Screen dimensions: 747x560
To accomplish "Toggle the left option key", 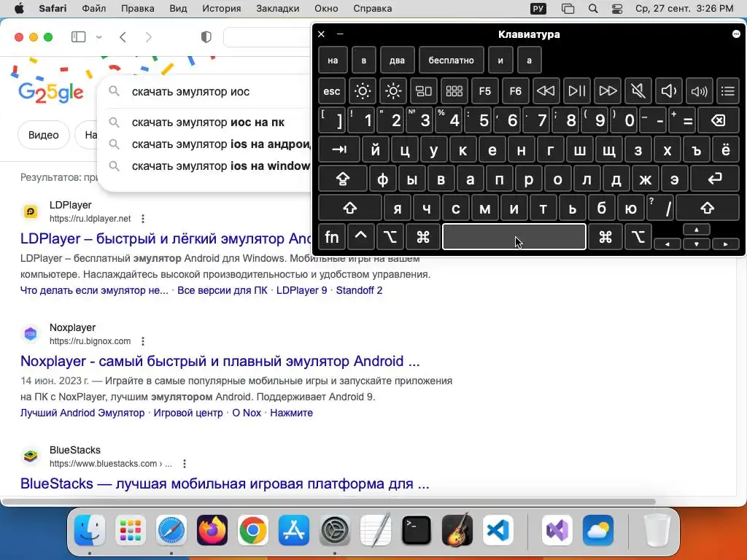I will pyautogui.click(x=390, y=237).
